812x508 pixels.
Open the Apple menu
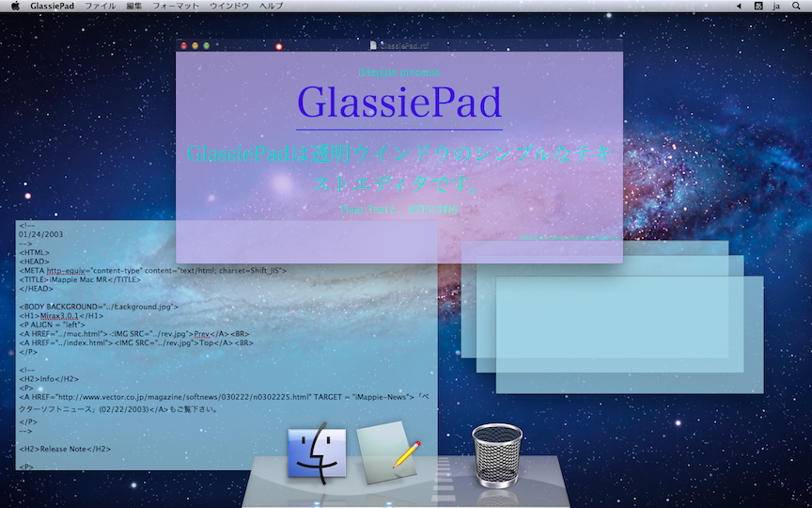15,7
